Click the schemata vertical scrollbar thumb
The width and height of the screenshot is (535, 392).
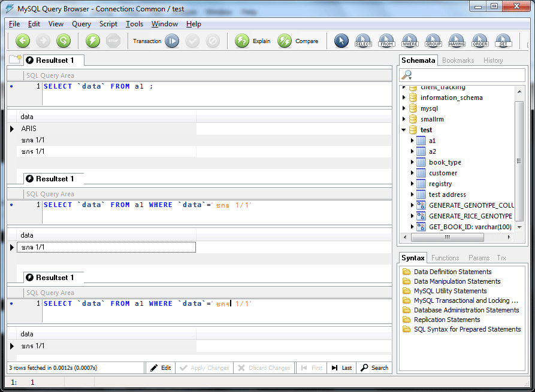519,161
